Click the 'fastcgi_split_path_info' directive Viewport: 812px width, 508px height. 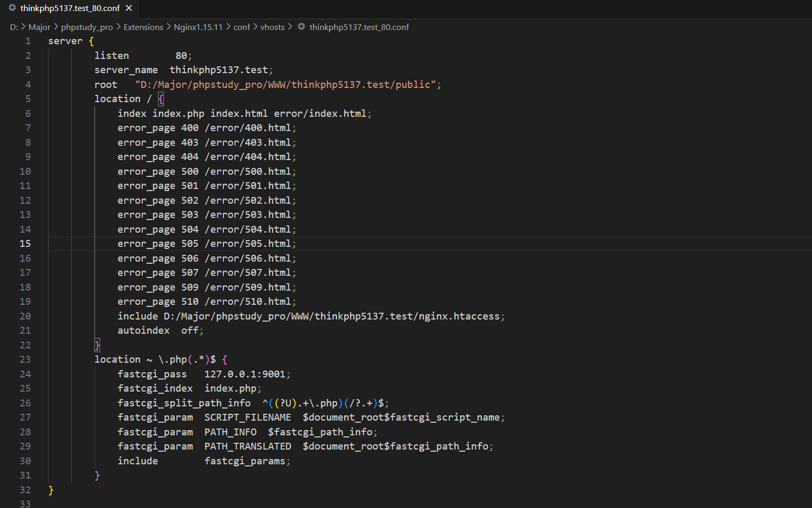(184, 403)
